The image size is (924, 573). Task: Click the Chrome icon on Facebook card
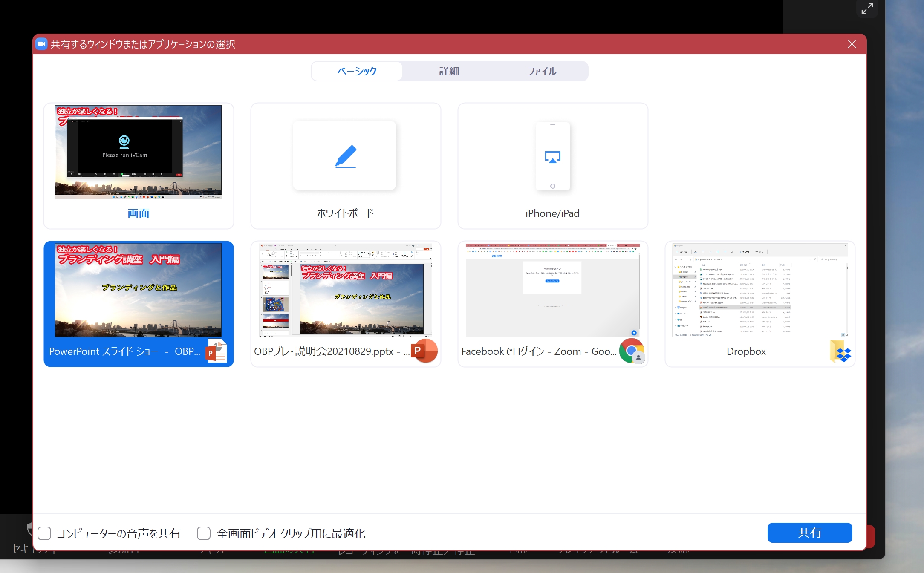click(x=632, y=351)
